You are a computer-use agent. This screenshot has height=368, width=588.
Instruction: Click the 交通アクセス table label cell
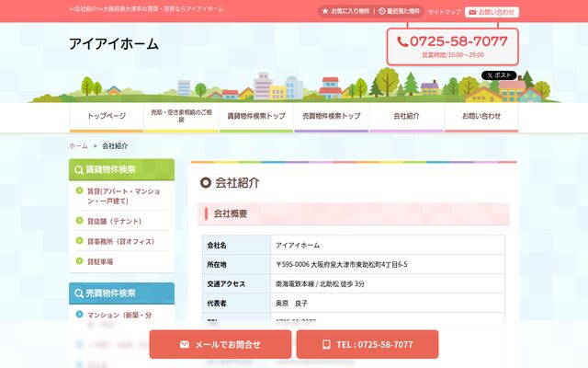pos(237,284)
